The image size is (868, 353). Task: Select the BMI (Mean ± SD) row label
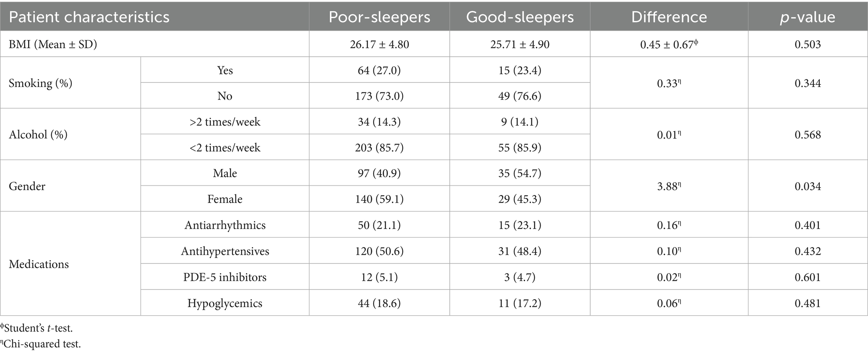[53, 44]
